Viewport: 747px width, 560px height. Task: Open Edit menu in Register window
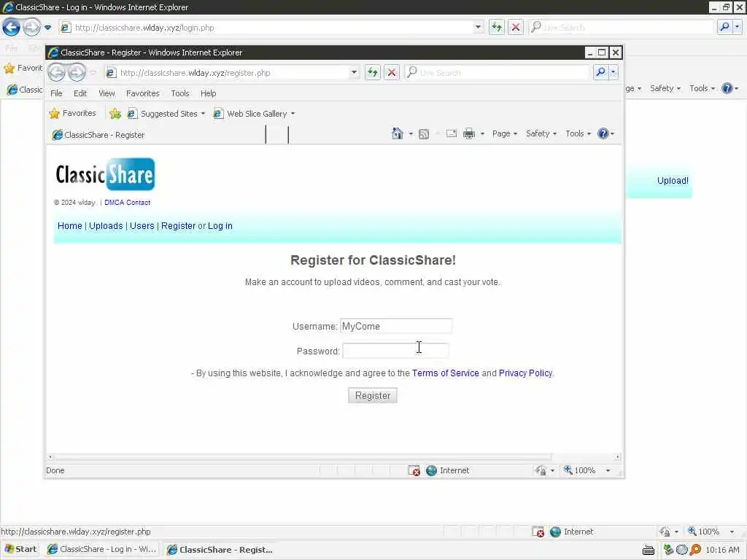pyautogui.click(x=80, y=93)
